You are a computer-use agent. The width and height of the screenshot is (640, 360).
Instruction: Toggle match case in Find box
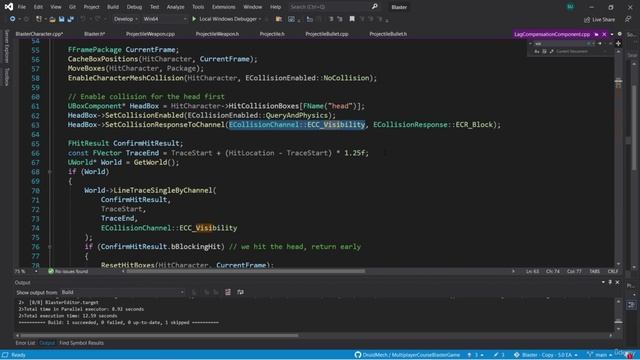point(537,51)
